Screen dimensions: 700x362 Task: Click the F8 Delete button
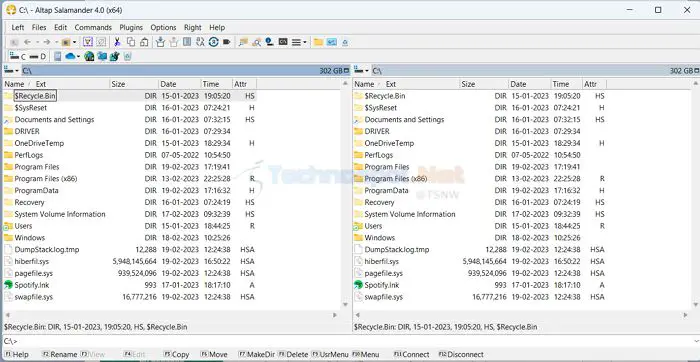click(x=293, y=354)
